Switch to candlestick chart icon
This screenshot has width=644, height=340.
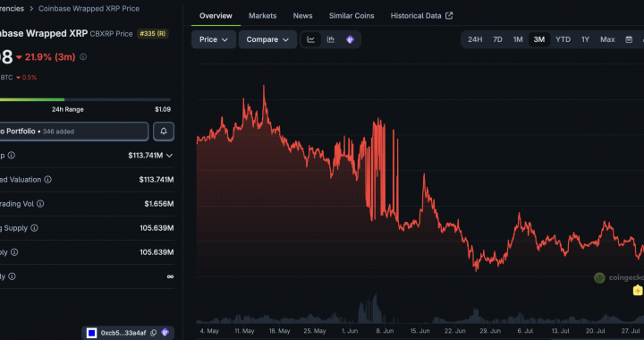pos(331,39)
